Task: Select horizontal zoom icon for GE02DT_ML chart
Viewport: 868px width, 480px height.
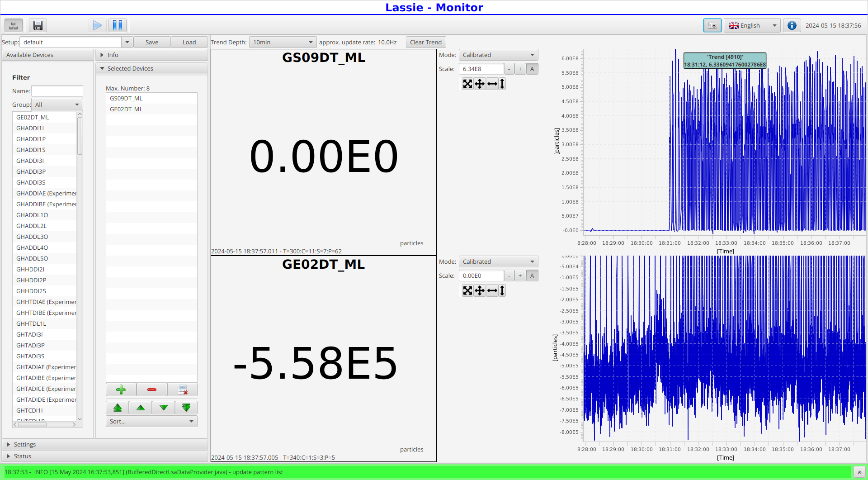Action: [x=492, y=290]
